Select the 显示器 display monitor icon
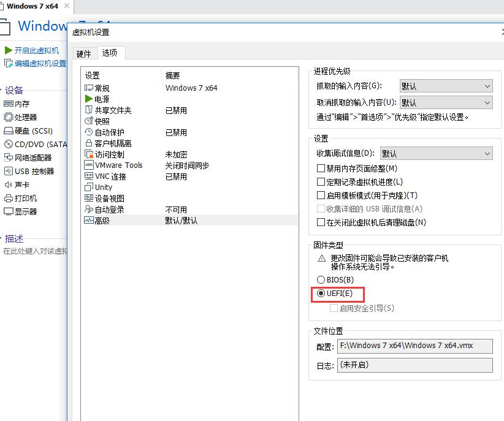This screenshot has height=421, width=504. (9, 211)
